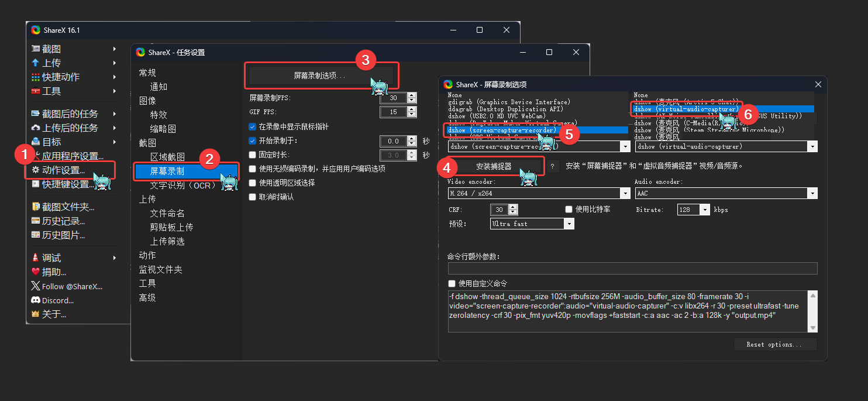This screenshot has height=401, width=868.
Task: Toggle the 开始录制于 checkbox
Action: click(253, 140)
